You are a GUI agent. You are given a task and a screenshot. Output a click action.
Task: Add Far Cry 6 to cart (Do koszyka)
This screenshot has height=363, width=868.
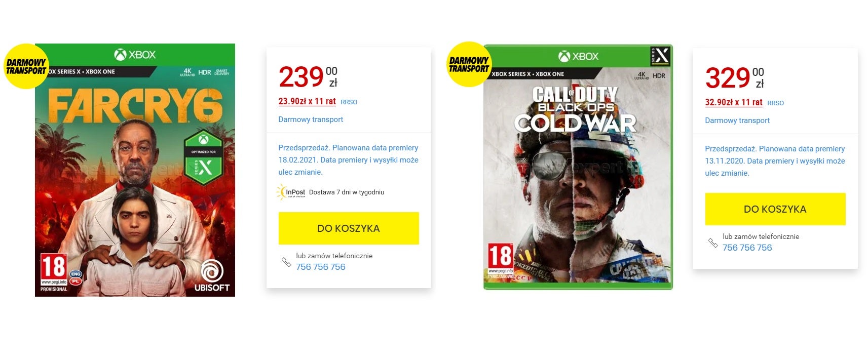click(x=349, y=228)
